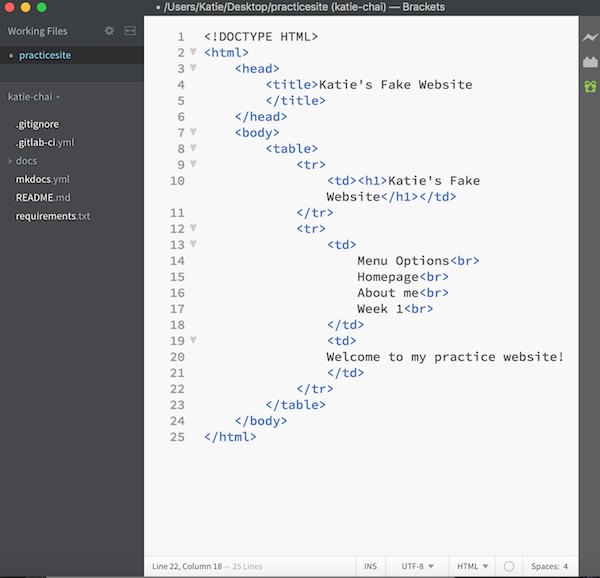Screen dimensions: 600x578
Task: Click line number 10 in the gutter
Action: click(178, 181)
